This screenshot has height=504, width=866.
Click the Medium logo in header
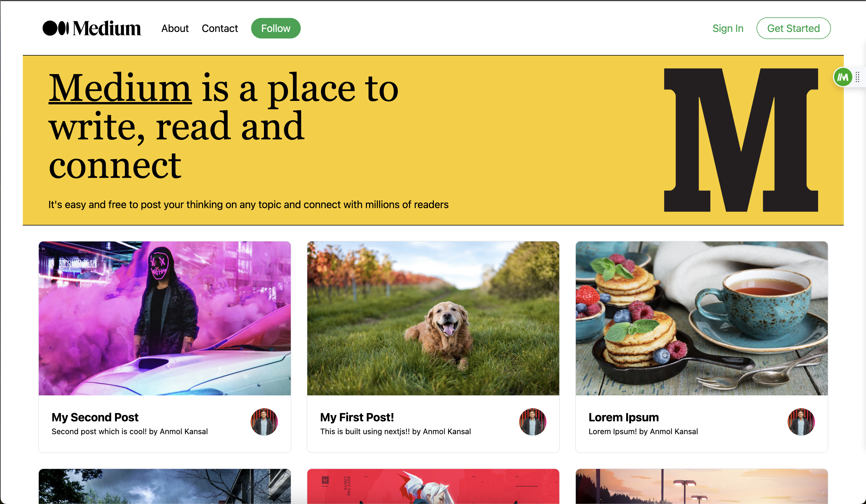click(92, 28)
